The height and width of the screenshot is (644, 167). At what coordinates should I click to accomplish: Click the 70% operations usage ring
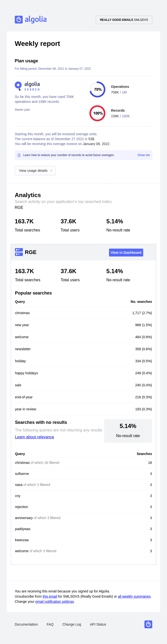click(97, 90)
